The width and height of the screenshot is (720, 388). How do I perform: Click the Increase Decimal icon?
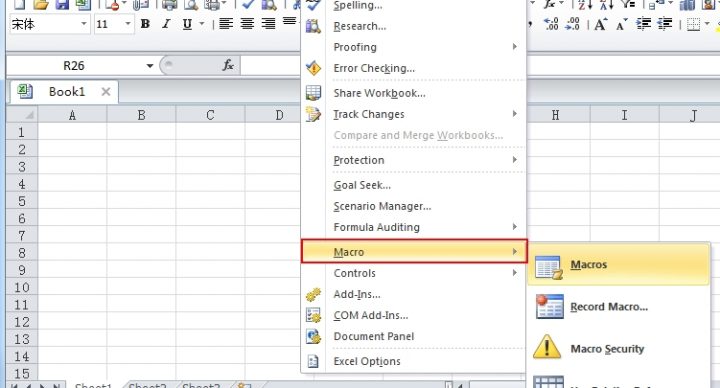[551, 24]
